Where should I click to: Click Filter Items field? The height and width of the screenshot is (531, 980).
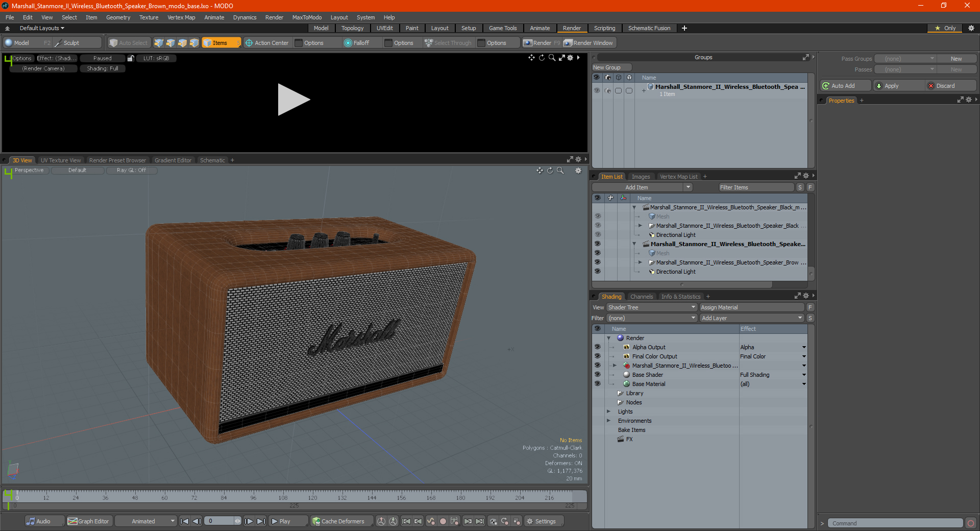[756, 187]
